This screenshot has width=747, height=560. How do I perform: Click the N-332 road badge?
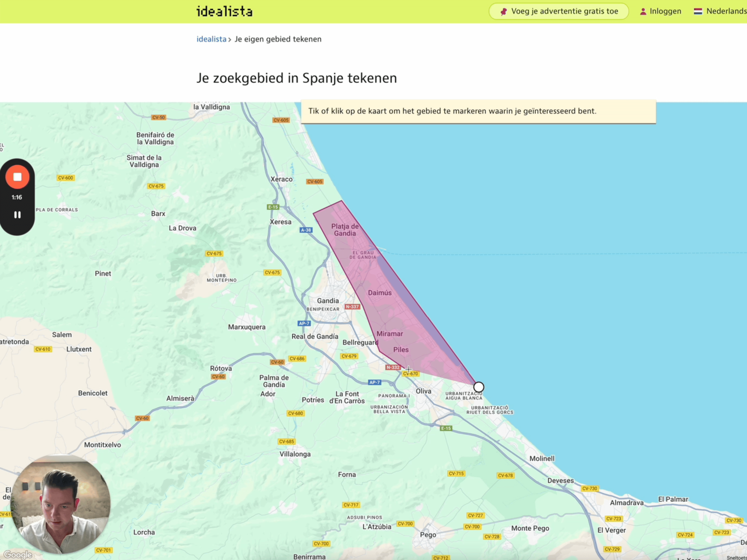[x=393, y=367]
